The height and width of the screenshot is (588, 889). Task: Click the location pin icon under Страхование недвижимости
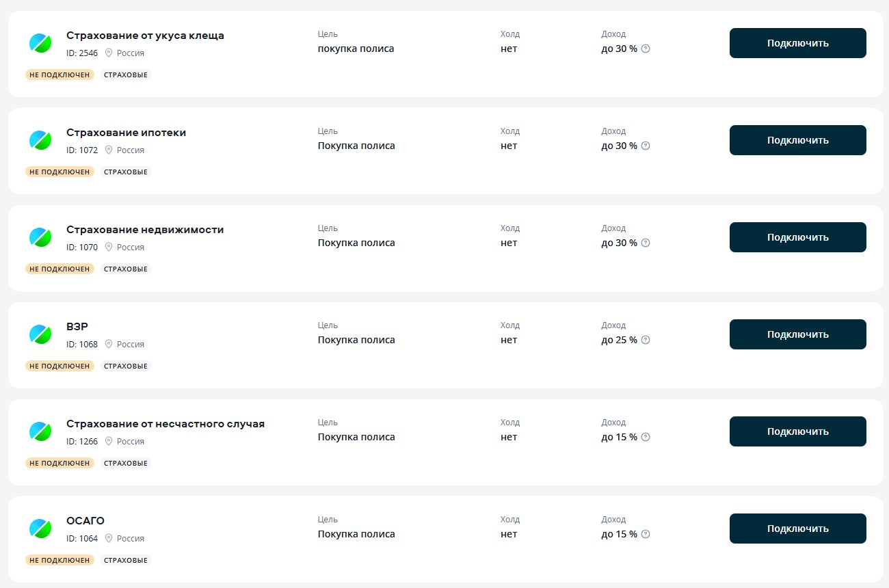108,247
